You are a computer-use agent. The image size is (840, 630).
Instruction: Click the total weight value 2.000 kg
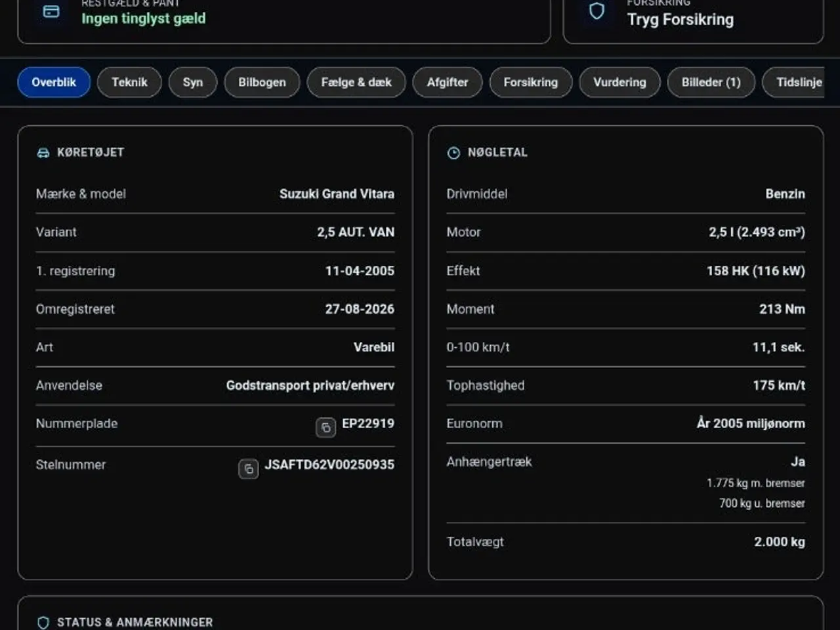click(780, 541)
